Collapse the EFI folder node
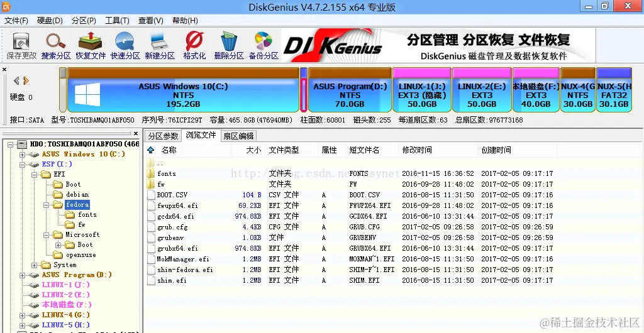This screenshot has height=333, width=644. click(x=34, y=175)
